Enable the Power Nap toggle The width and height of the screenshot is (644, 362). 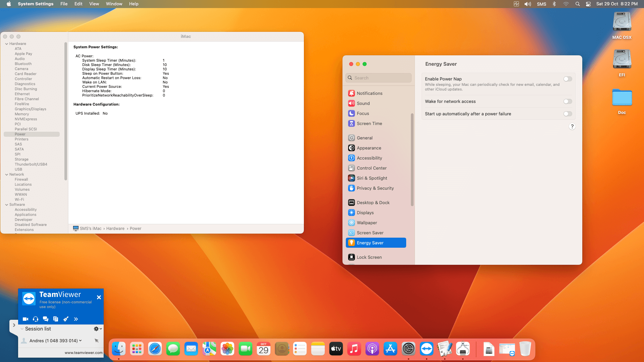[x=568, y=79]
